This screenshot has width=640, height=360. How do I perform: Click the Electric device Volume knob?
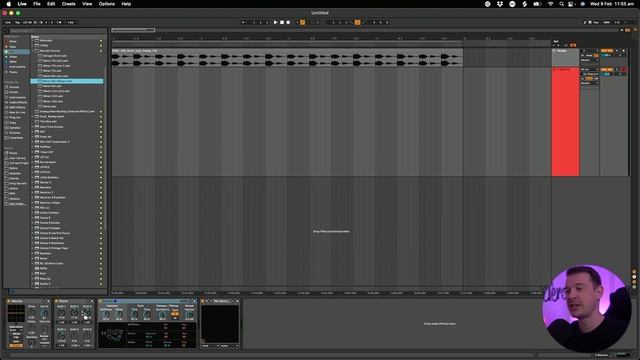point(189,314)
